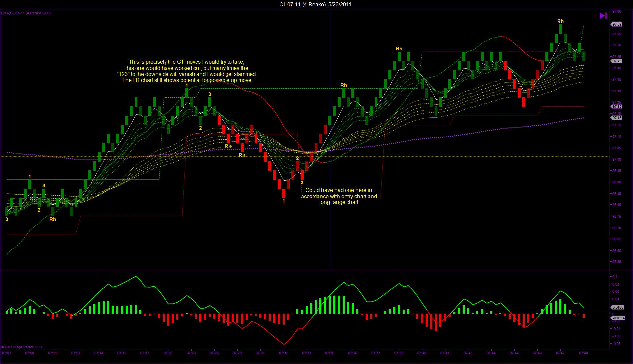Click the 07:40 time label
Image resolution: width=633 pixels, height=364 pixels.
[422, 353]
